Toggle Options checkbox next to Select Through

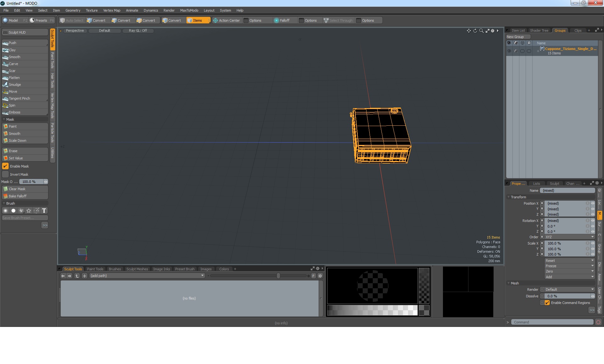359,20
